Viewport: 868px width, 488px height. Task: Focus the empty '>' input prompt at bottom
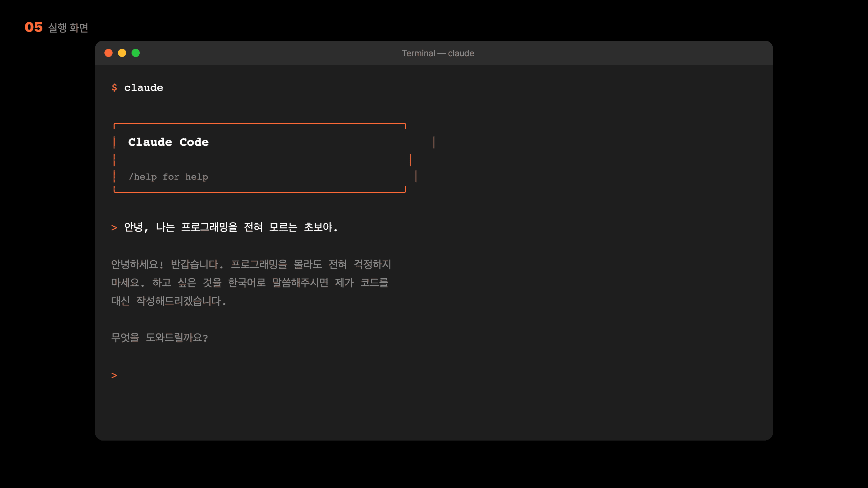114,375
